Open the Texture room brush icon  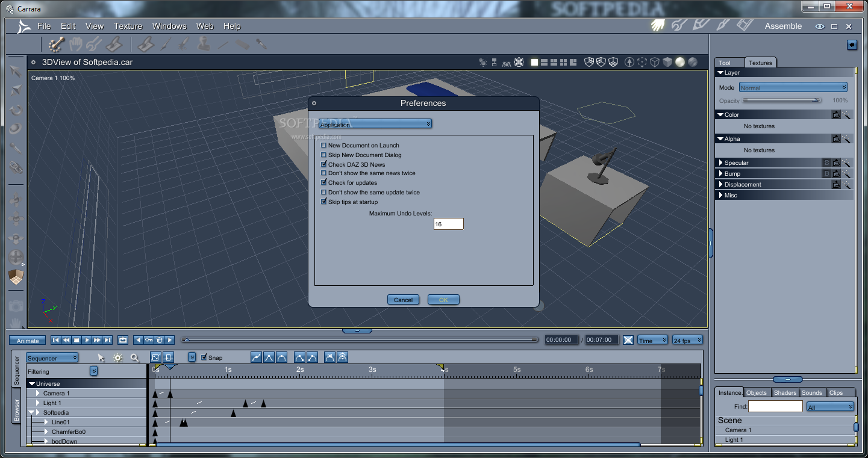pos(722,25)
